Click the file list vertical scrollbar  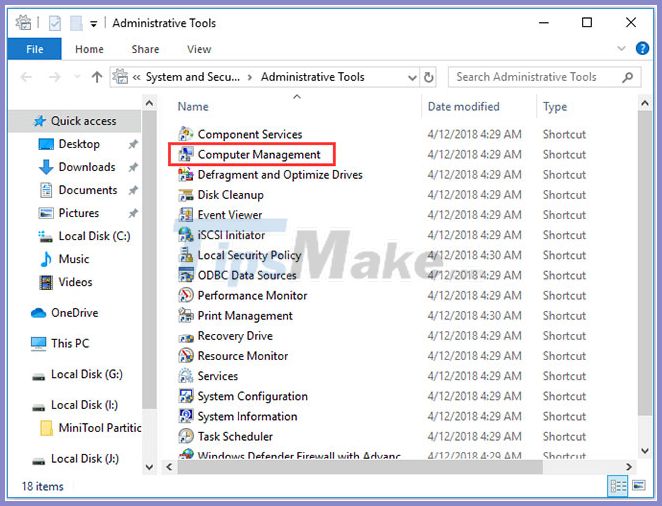tap(645, 264)
